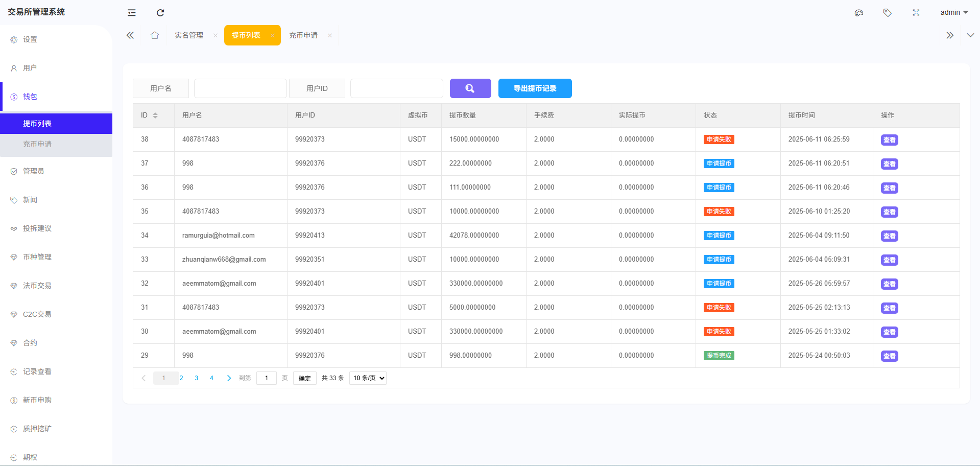Enter fullscreen mode via the expand icon

click(x=916, y=12)
